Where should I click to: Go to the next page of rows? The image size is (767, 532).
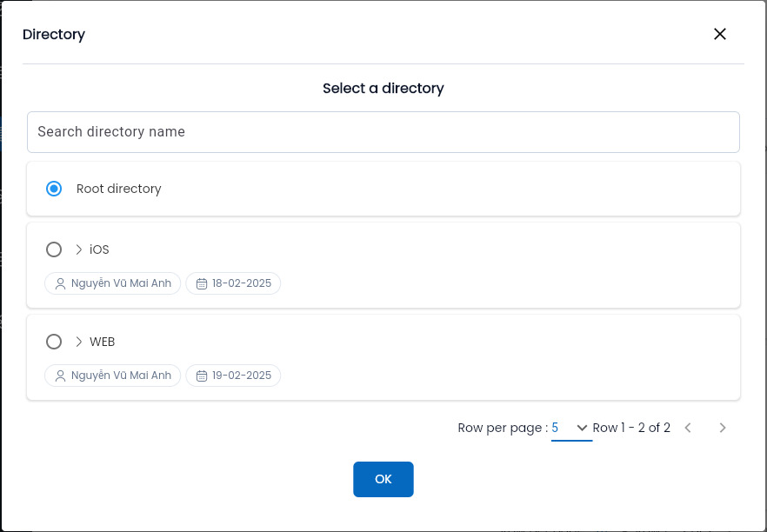pos(723,428)
